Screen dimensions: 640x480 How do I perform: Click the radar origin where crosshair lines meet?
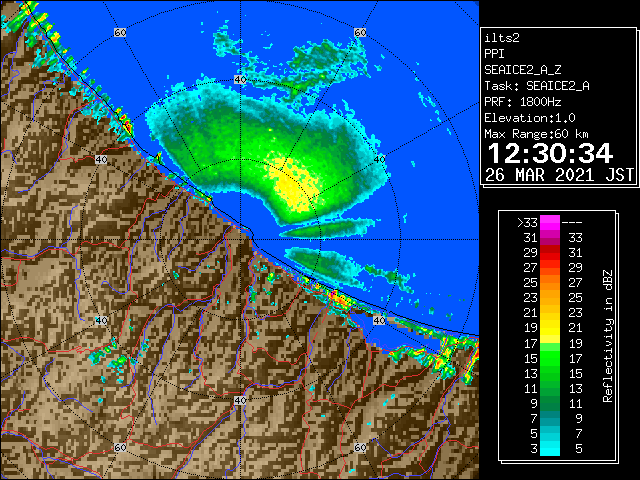pyautogui.click(x=240, y=240)
